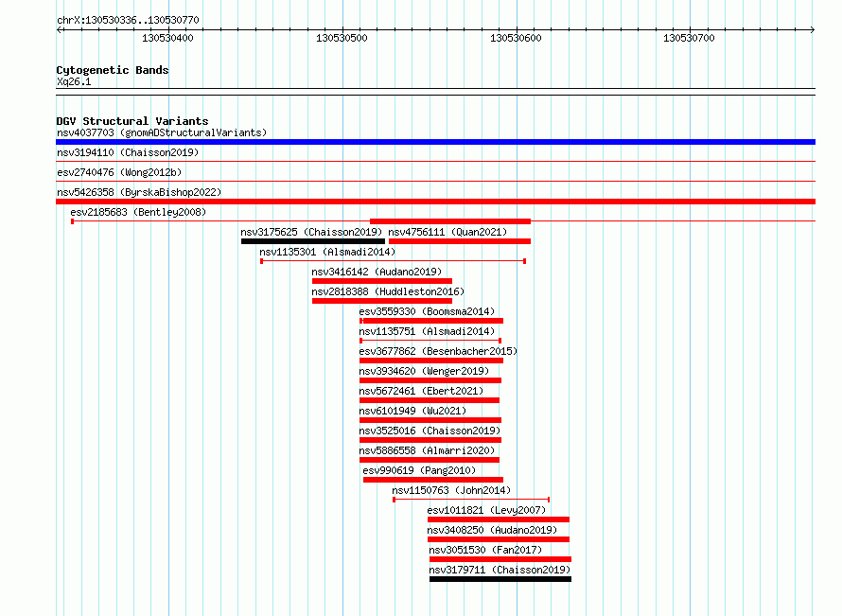The height and width of the screenshot is (616, 842).
Task: Select red bar under nsv4756111 (Quan2021)
Action: (460, 241)
